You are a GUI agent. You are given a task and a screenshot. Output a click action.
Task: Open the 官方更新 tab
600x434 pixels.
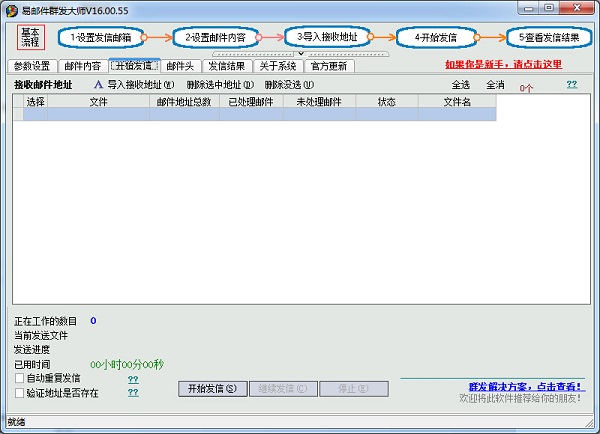(328, 66)
